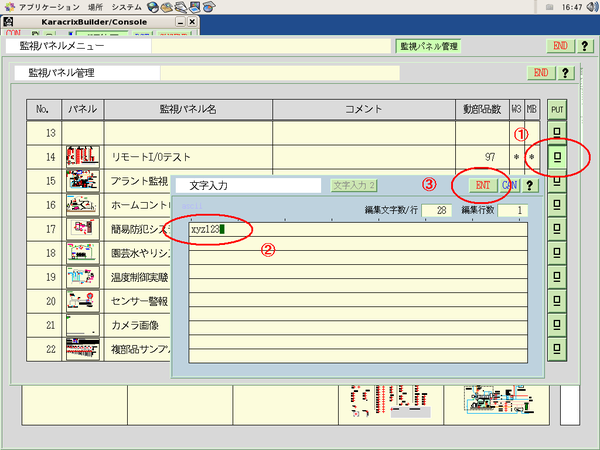Click the PUT column header button
The height and width of the screenshot is (450, 600).
[559, 107]
